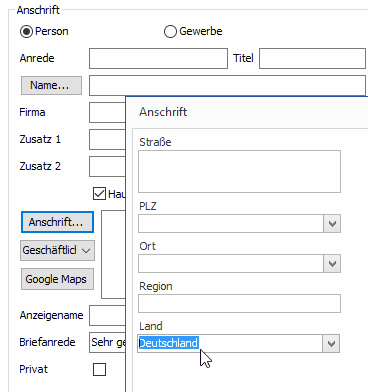Uncheck the Haupt checkbox under Zusatz 2
Screen dimensions: 368x392
99,193
